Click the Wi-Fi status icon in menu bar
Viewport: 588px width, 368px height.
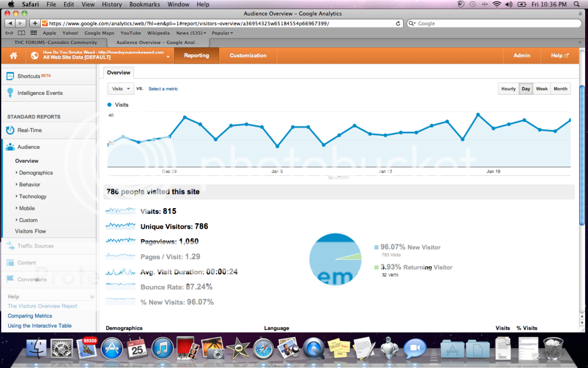click(x=497, y=5)
